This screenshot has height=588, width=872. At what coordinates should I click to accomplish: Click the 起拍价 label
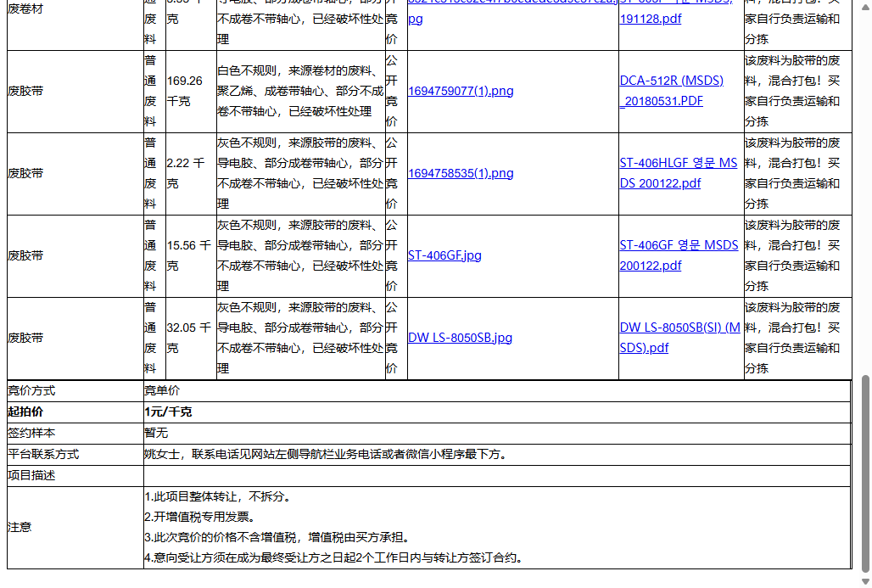pos(25,412)
